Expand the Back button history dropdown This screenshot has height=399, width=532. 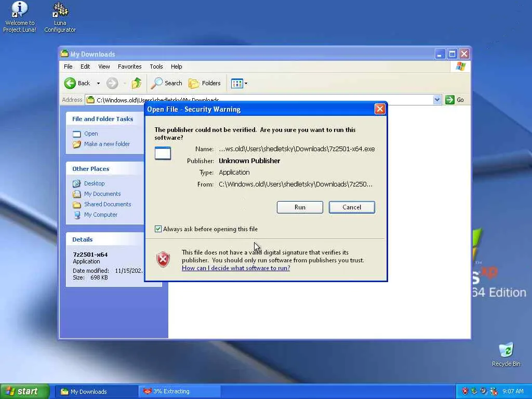98,83
